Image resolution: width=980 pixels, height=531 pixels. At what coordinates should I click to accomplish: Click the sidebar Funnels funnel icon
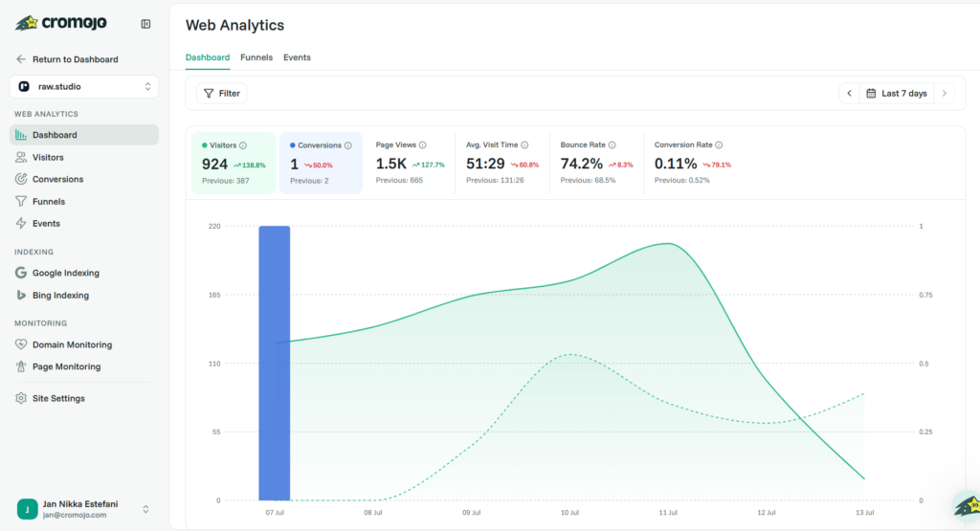(x=21, y=201)
